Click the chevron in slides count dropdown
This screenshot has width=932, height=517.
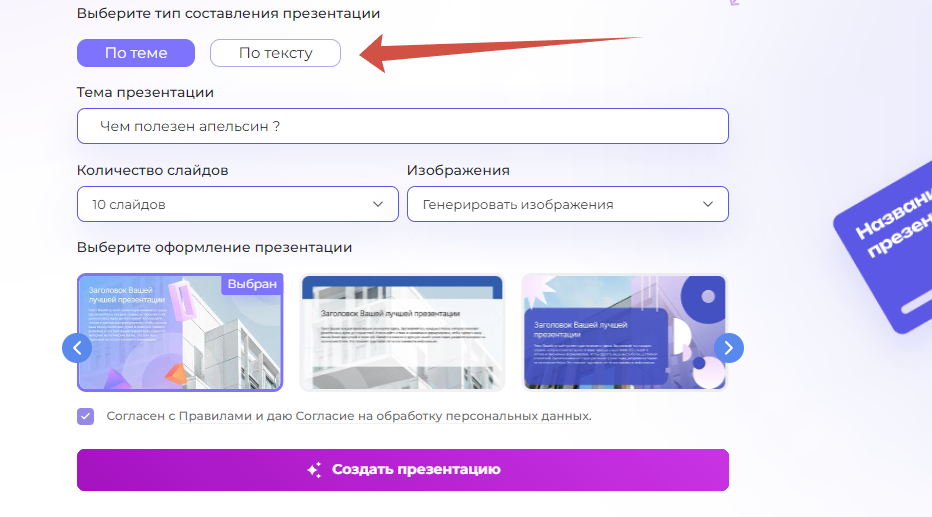(378, 204)
